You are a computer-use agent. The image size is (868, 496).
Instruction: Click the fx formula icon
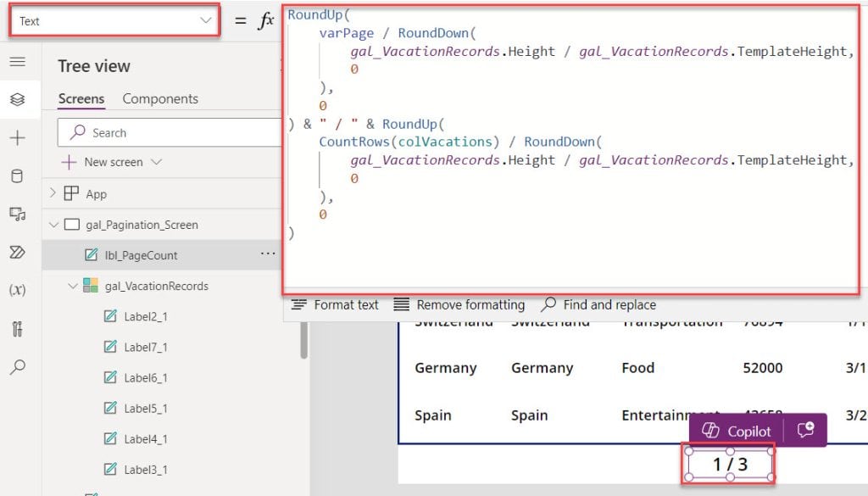(265, 21)
